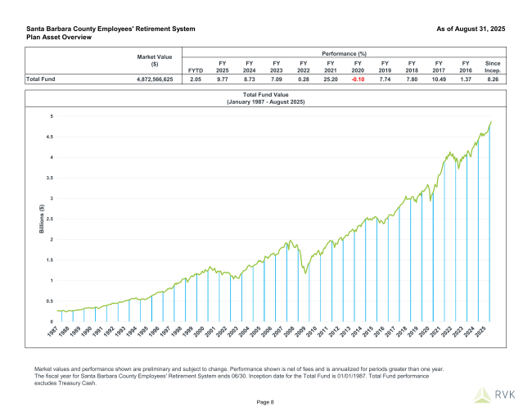Image resolution: width=532 pixels, height=411 pixels.
Task: Click the FYTD column header
Action: [x=195, y=71]
